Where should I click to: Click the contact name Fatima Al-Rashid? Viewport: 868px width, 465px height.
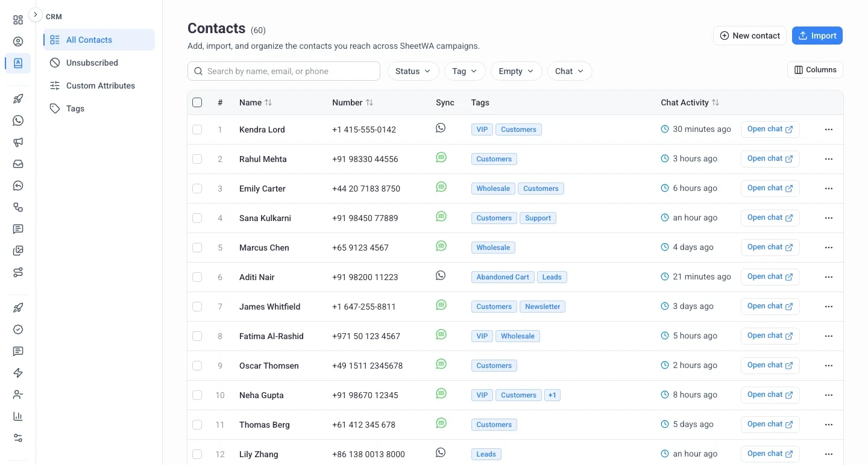coord(271,336)
